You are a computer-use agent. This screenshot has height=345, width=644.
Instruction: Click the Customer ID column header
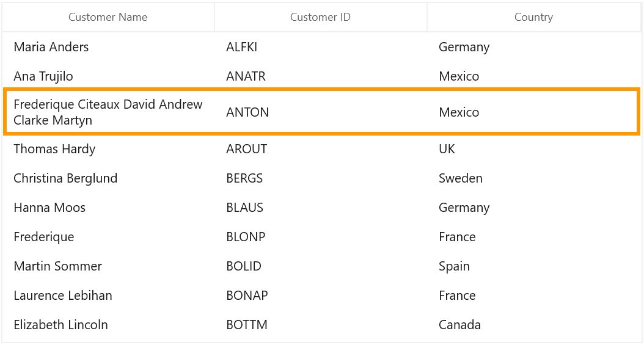(320, 17)
